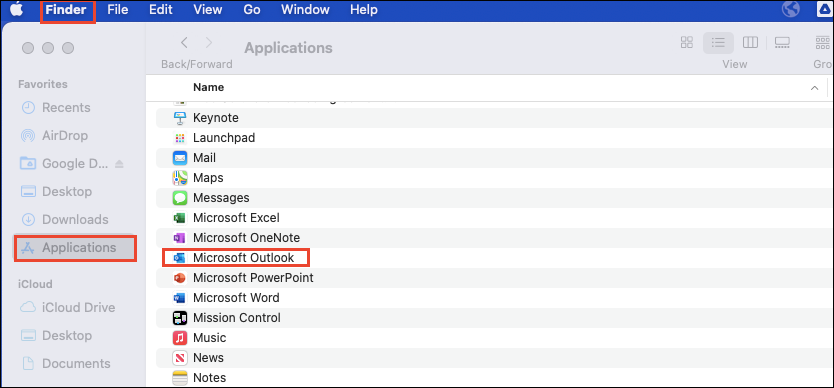Select the Launchpad name text
Screen dimensions: 834x388
click(x=224, y=138)
